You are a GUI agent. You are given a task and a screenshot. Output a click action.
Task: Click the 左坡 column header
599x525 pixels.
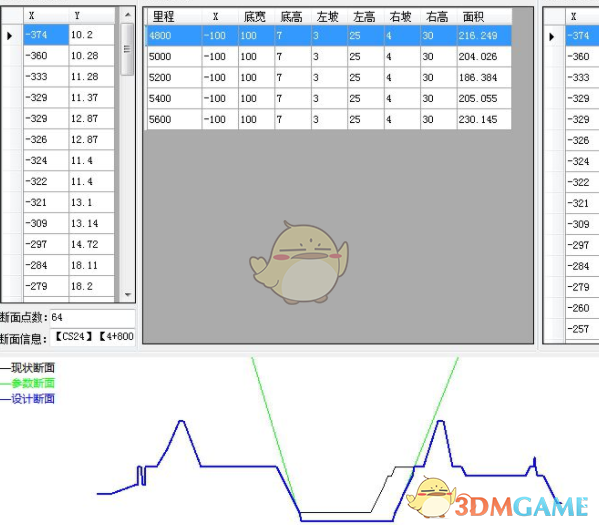coord(329,16)
